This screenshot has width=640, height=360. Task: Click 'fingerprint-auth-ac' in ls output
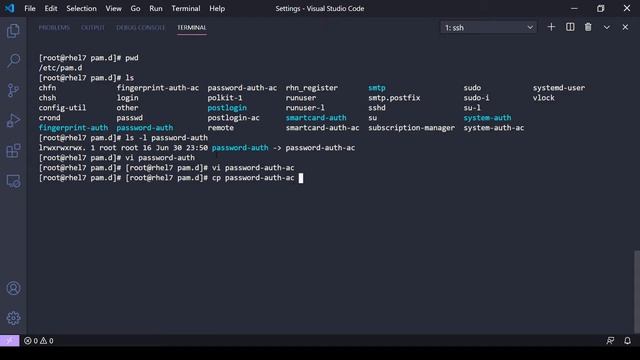coord(158,88)
